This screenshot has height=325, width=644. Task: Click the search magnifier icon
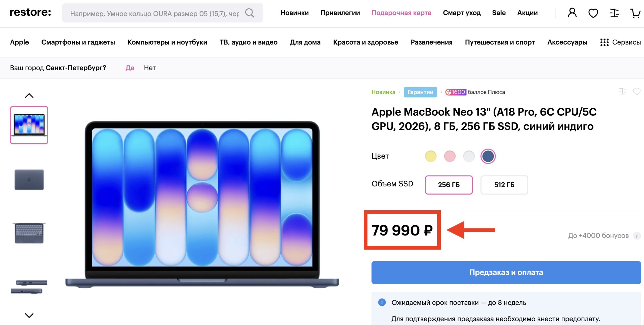coord(250,13)
